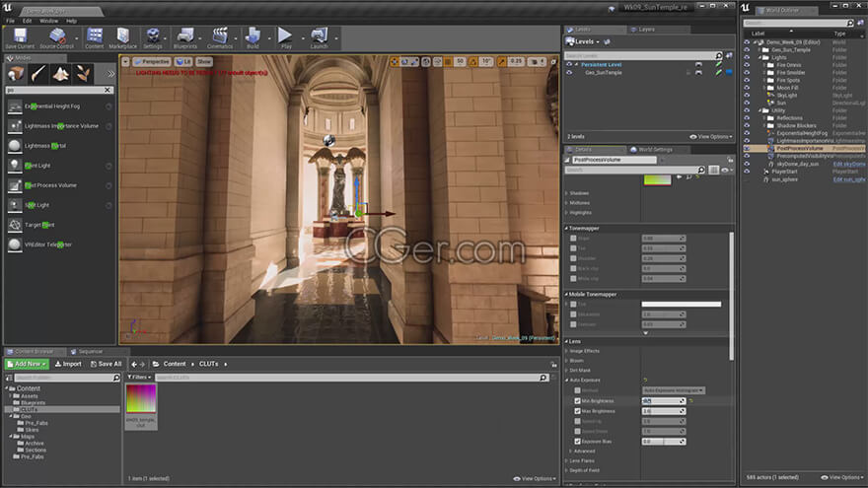
Task: Open the Settings toolbar icon
Action: [x=153, y=36]
